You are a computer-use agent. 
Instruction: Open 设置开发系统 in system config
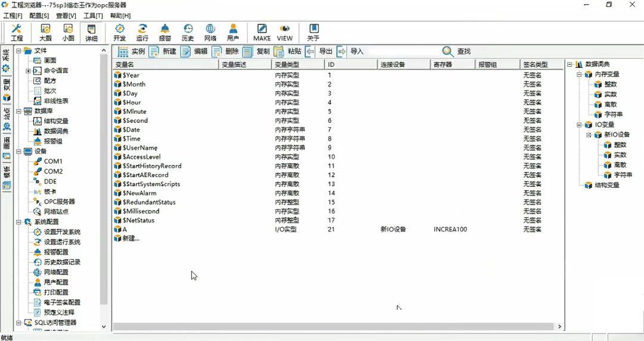[x=63, y=232]
